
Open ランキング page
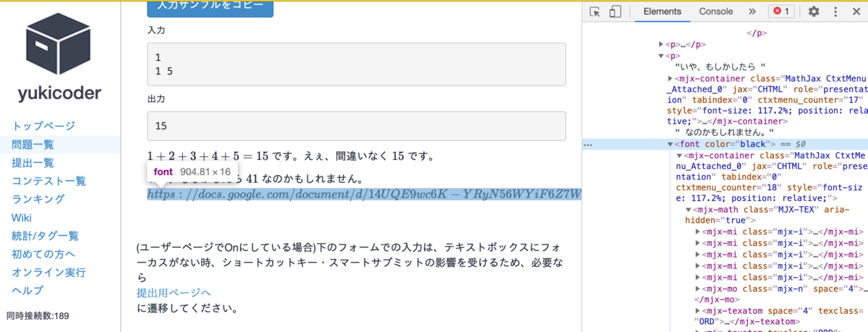click(x=38, y=199)
